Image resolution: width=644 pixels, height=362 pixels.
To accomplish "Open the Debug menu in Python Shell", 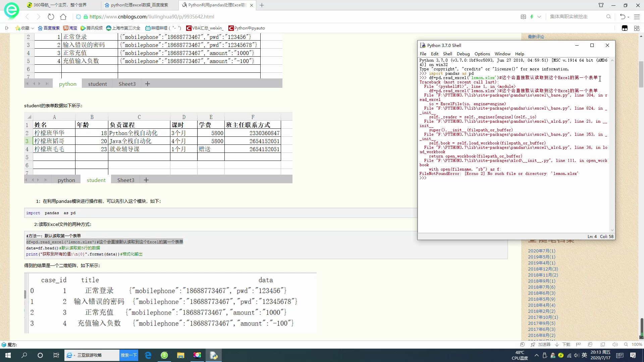I will click(463, 54).
